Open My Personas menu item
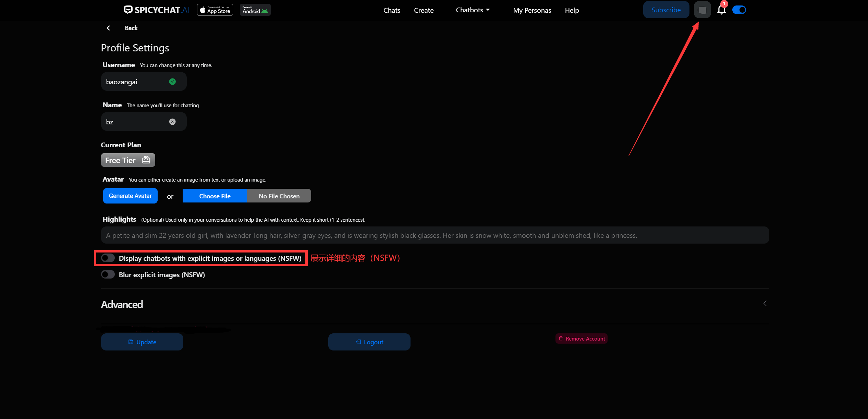 pyautogui.click(x=532, y=10)
